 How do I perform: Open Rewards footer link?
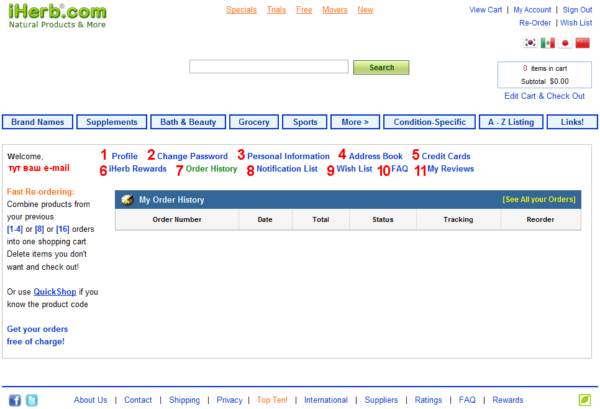coord(507,400)
